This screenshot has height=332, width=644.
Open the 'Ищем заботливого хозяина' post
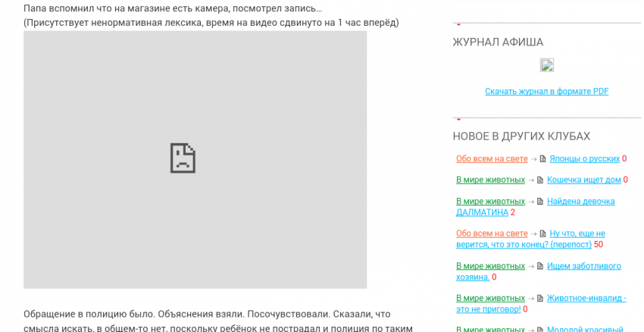pyautogui.click(x=583, y=266)
